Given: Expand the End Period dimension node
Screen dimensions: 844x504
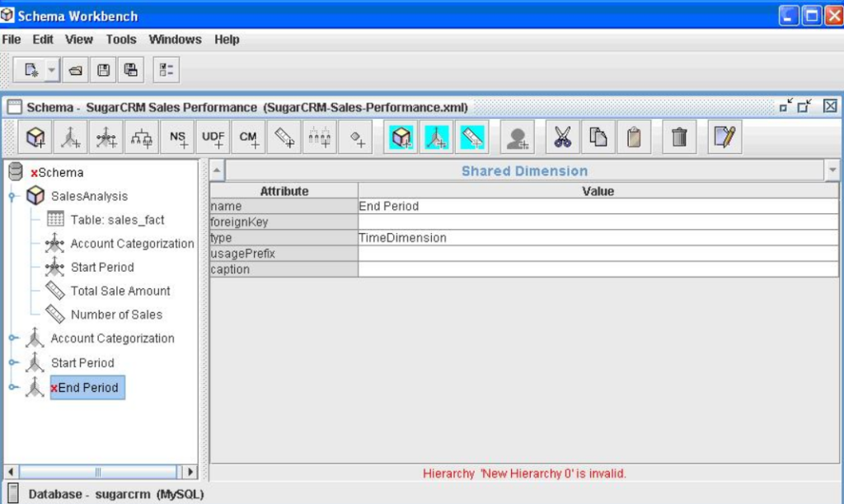Looking at the screenshot, I should point(13,387).
